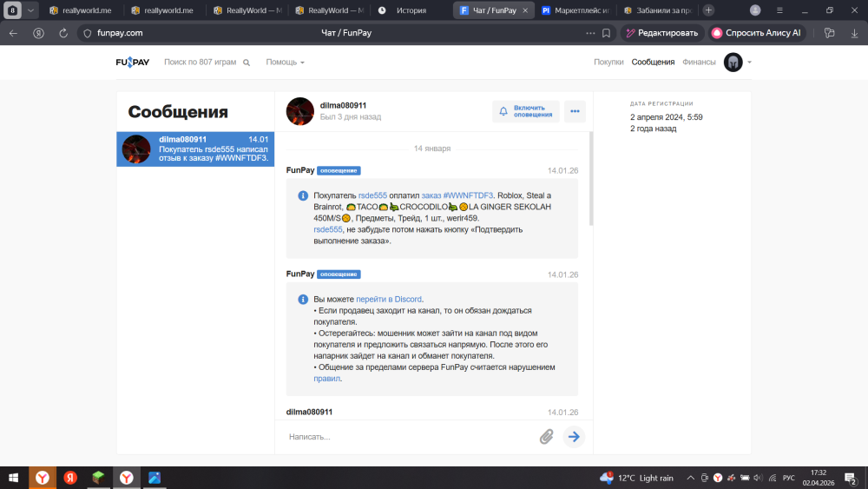Open the blue app taskbar icon
This screenshot has height=489, width=868.
155,478
